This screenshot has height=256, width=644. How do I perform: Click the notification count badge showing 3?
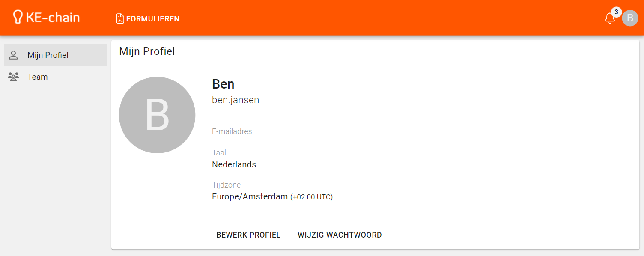pos(616,12)
